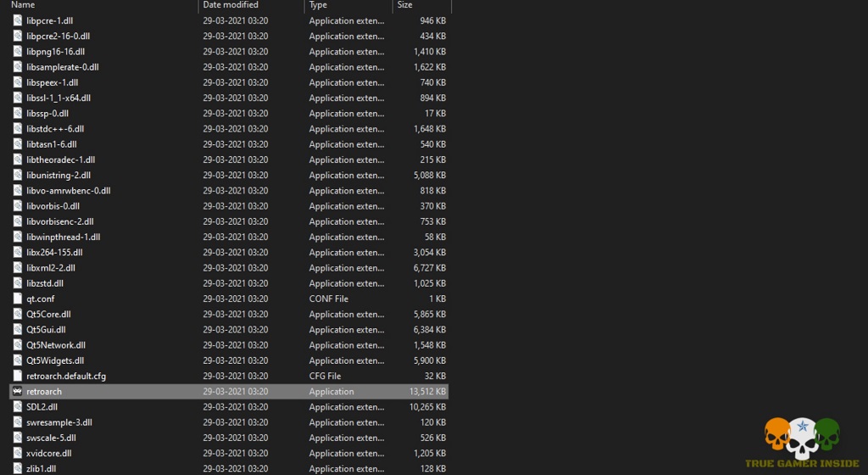This screenshot has height=475, width=868.
Task: Sort files by Size column header
Action: (x=405, y=5)
